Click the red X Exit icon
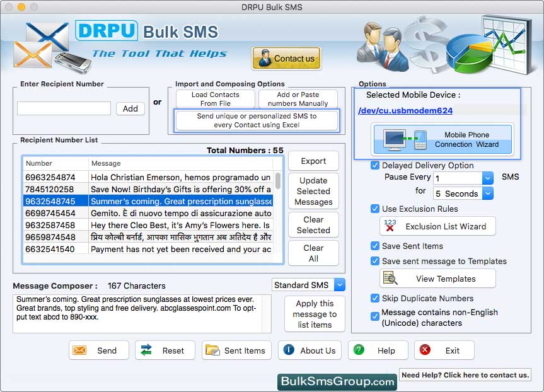544x392 pixels. (425, 350)
